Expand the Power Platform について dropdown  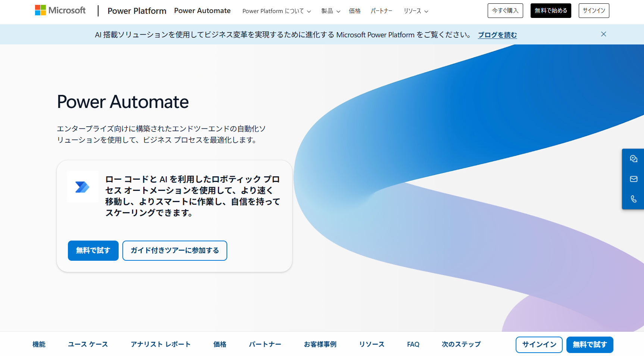[276, 11]
